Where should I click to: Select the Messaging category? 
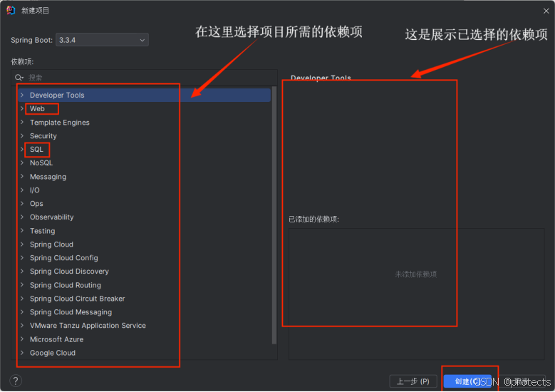point(48,177)
